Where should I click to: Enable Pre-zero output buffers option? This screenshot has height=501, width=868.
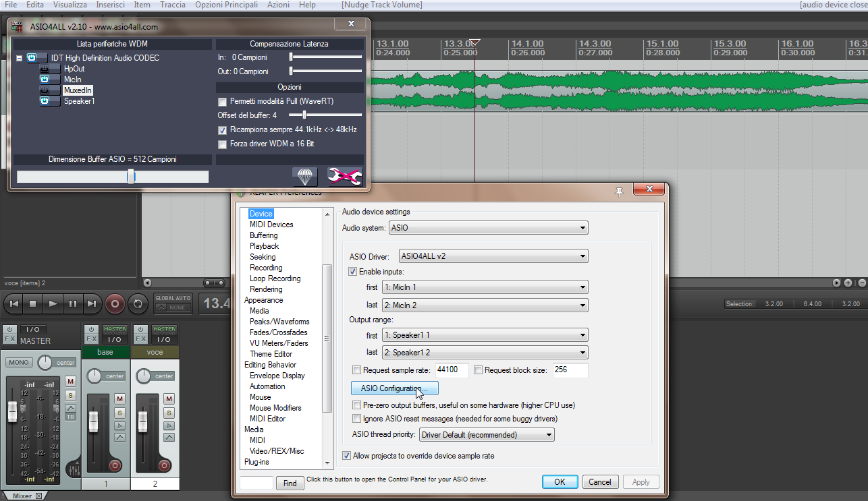tap(357, 405)
